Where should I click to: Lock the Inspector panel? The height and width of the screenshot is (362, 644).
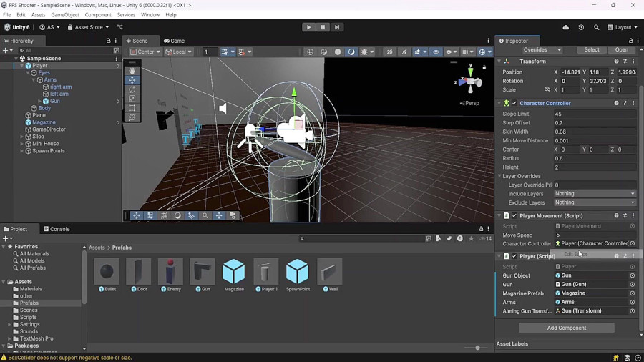631,41
